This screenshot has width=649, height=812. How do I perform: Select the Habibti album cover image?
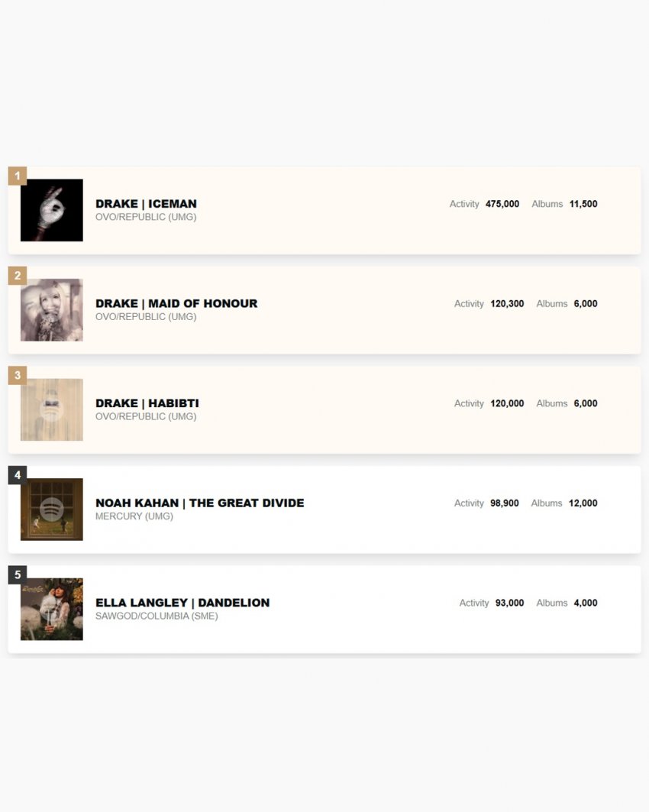[x=52, y=409]
